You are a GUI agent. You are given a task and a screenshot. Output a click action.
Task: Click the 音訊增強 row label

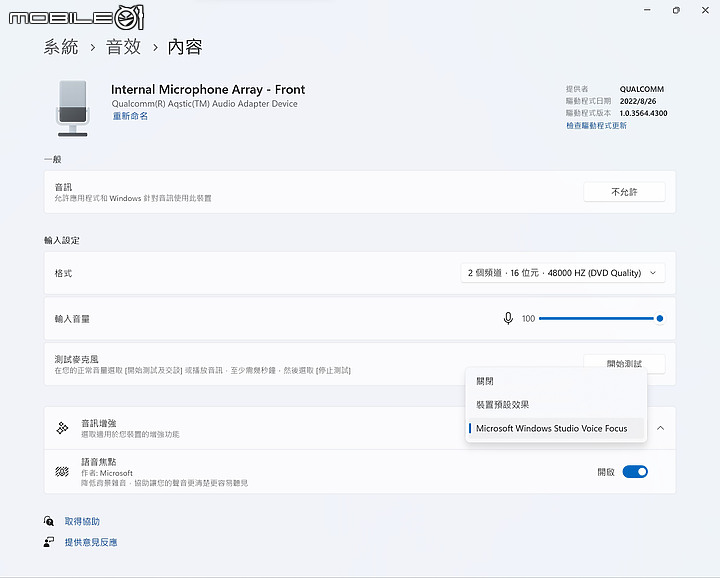(x=99, y=423)
